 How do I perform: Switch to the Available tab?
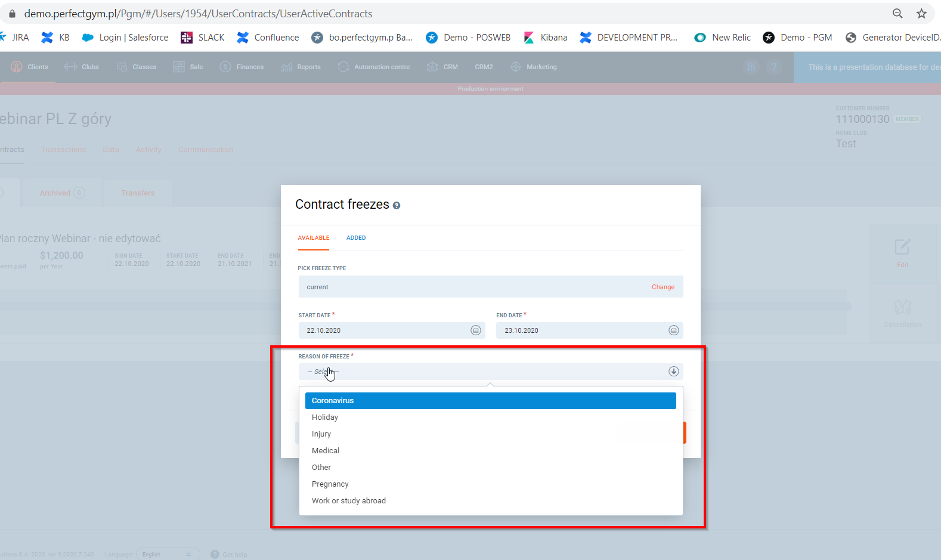point(314,238)
